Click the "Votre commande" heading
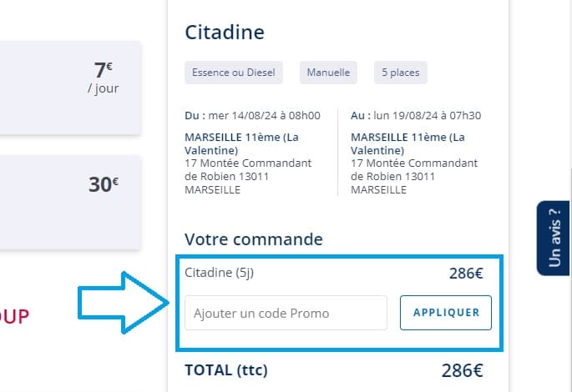Image resolution: width=572 pixels, height=392 pixels. click(x=253, y=239)
